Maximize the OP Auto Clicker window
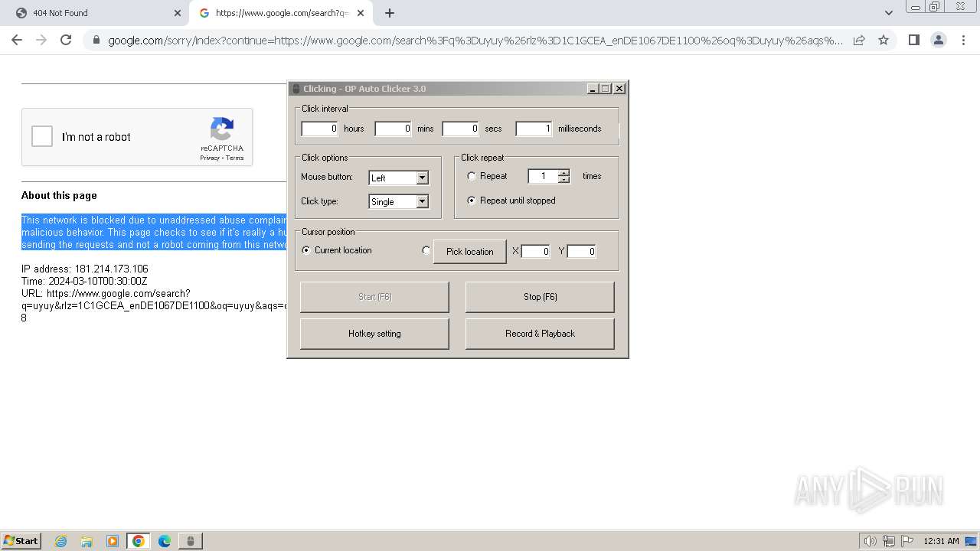 pyautogui.click(x=605, y=89)
